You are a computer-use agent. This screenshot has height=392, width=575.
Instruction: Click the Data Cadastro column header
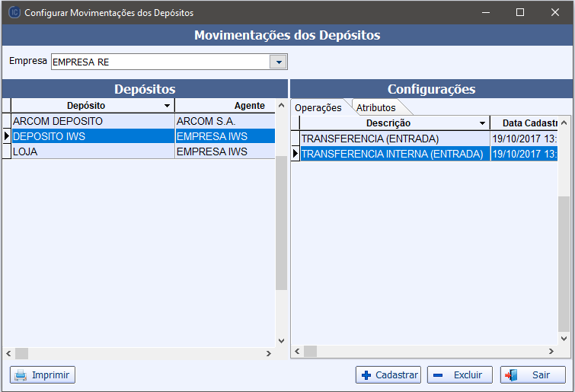[524, 123]
